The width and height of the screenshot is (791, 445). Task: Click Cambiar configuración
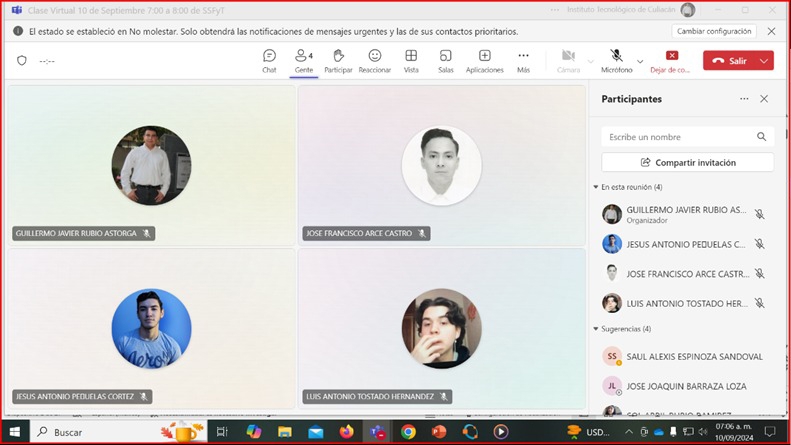tap(714, 31)
